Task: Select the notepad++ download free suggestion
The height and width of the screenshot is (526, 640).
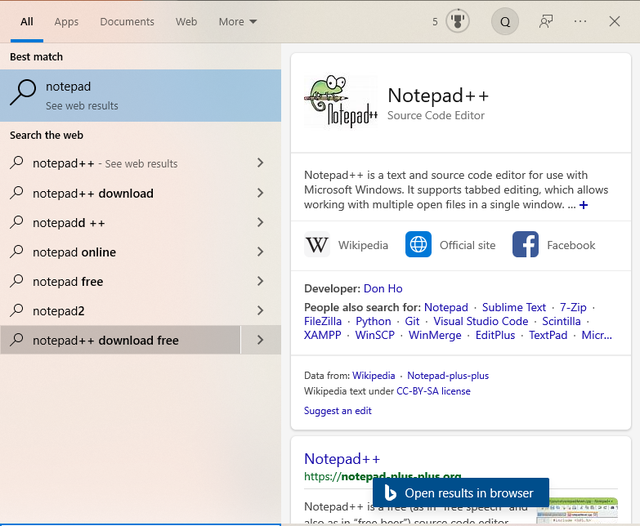Action: pos(120,340)
